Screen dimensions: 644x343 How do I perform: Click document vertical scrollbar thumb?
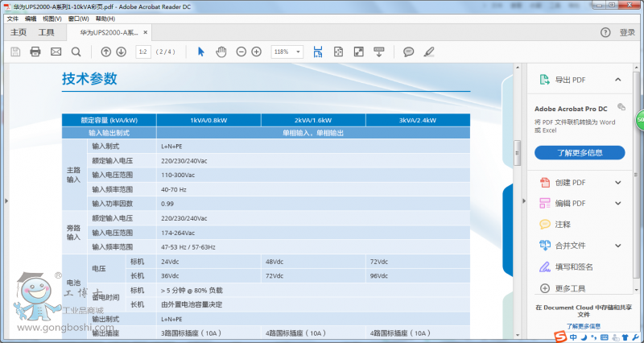tap(518, 153)
